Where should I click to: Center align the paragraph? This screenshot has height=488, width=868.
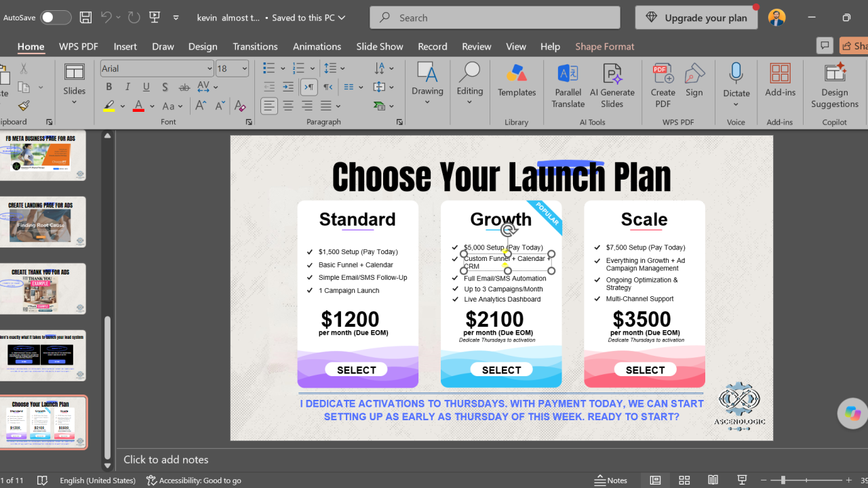coord(288,106)
